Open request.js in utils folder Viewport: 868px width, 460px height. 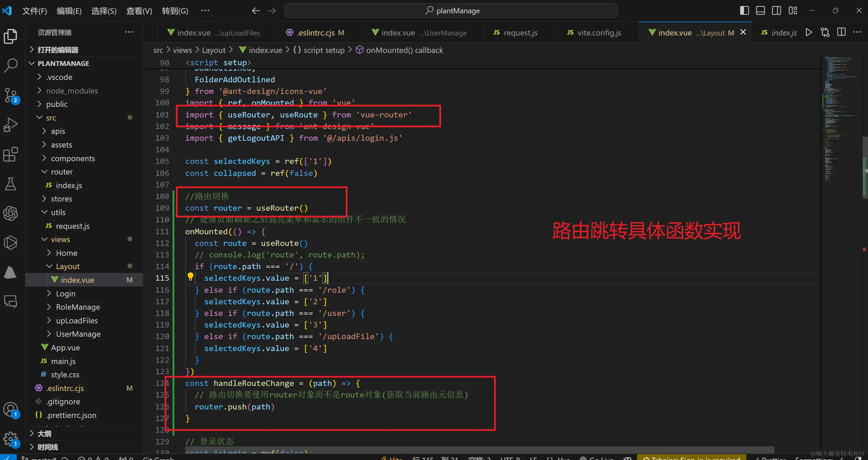(x=84, y=226)
